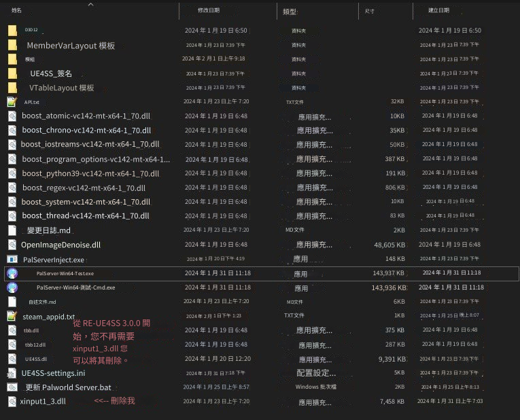Select the file name boost_chrono-vc142-mt-x64-1_70.dll
The width and height of the screenshot is (520, 420).
pos(86,130)
